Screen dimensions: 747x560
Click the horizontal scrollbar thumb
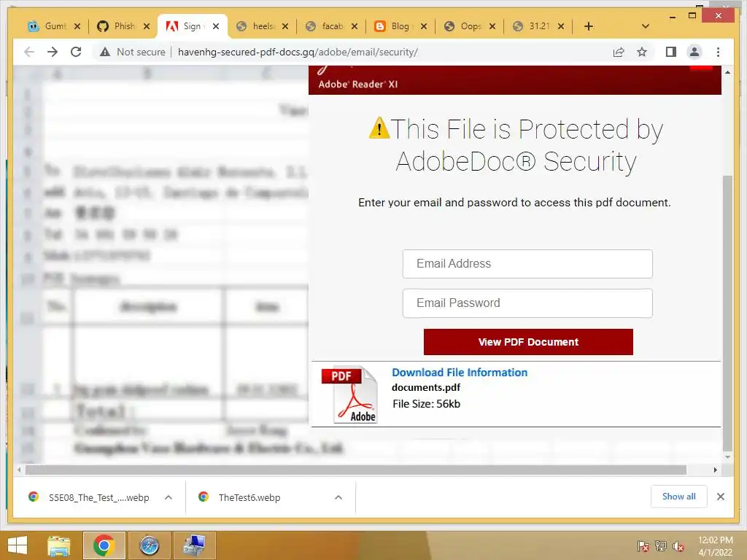356,470
